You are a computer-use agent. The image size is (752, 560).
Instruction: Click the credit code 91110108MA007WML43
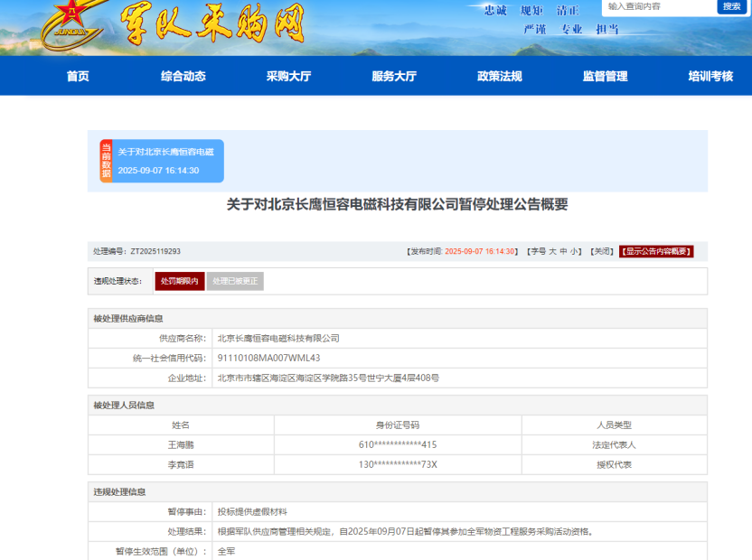268,359
